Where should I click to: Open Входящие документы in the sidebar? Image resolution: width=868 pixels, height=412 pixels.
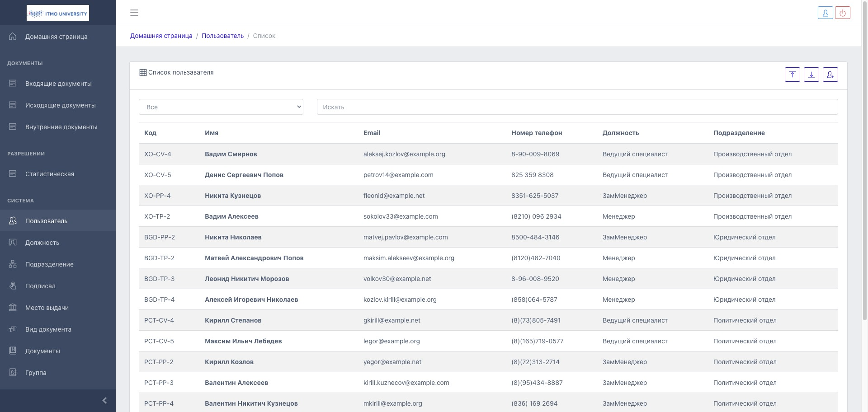pyautogui.click(x=58, y=84)
